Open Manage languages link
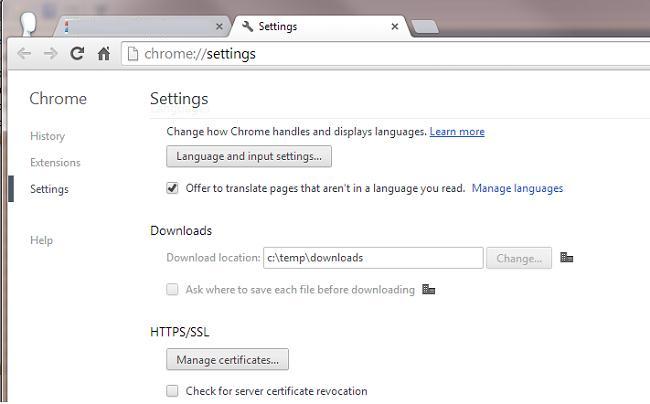 517,188
